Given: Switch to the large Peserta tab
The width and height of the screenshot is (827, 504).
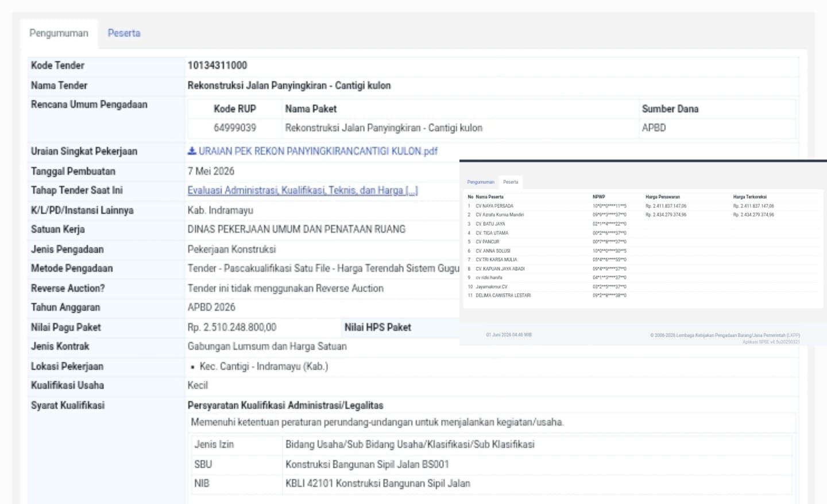Looking at the screenshot, I should tap(124, 33).
